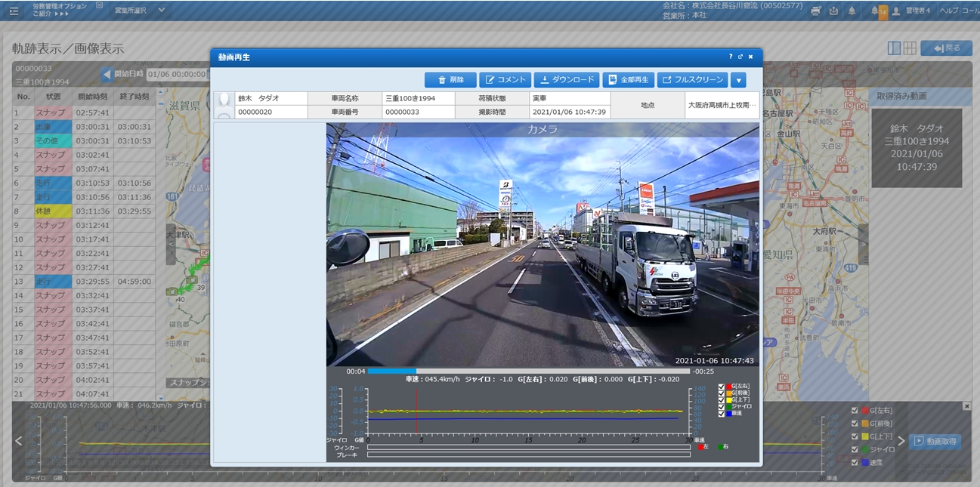This screenshot has width=980, height=487.
Task: Click the red time marker on the dialog graph
Action: coord(416,410)
